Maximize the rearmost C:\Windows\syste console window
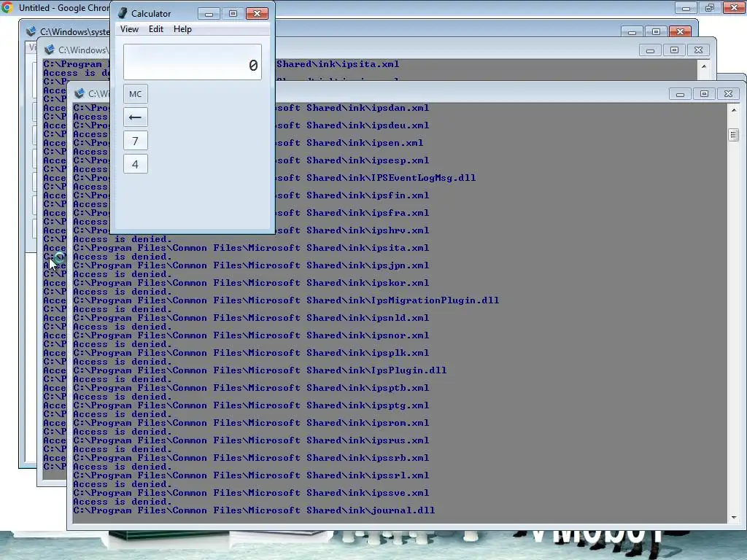This screenshot has width=747, height=560. tap(656, 32)
